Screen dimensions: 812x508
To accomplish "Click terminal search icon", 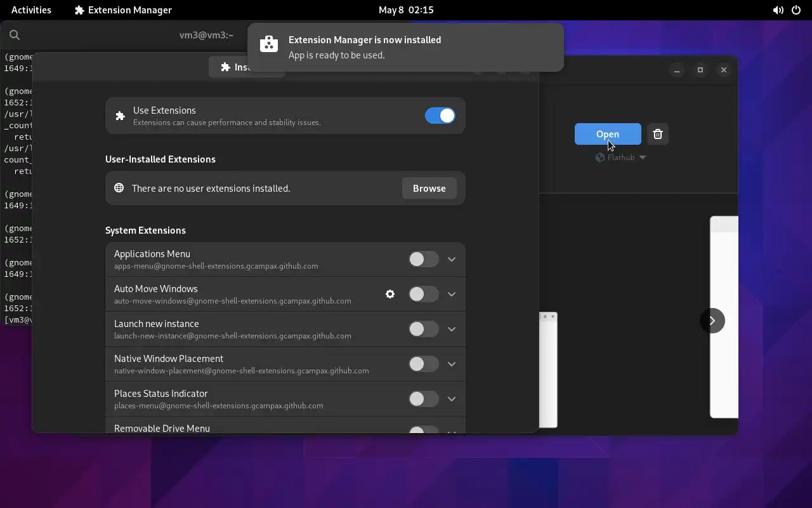I will click(15, 35).
